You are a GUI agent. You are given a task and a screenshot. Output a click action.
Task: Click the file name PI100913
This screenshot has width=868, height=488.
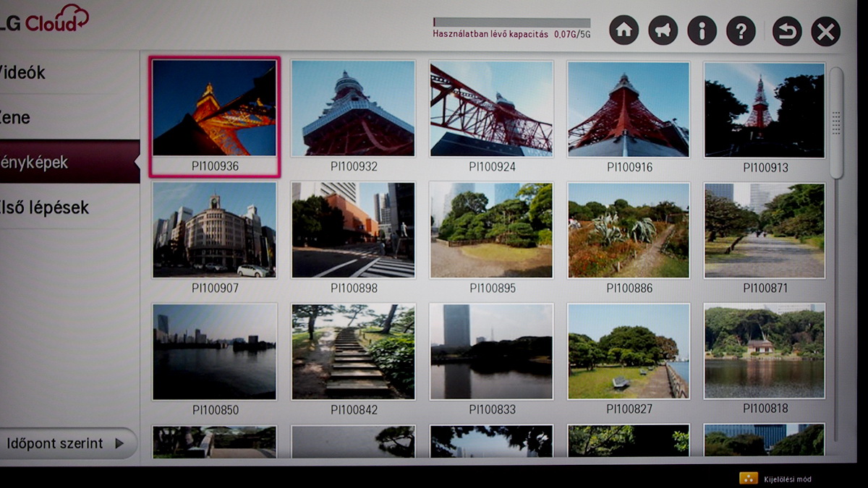(765, 167)
